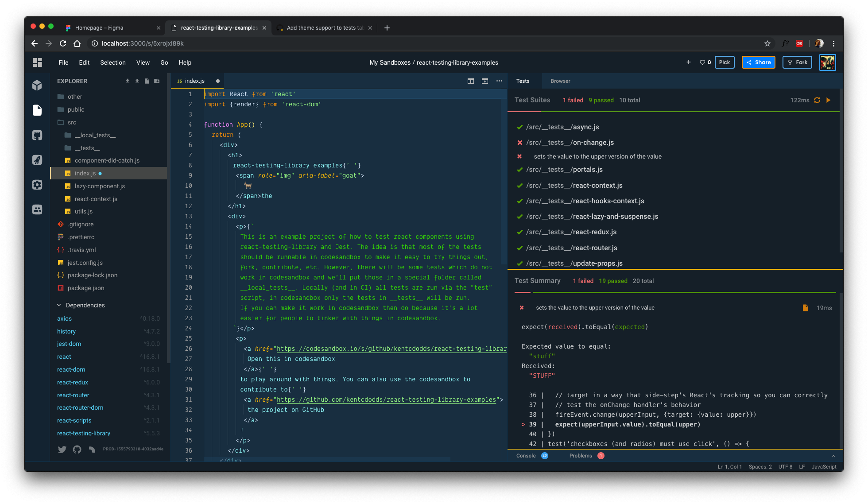Screen dimensions: 868x504
Task: Download project via Explorer download icon
Action: click(128, 81)
